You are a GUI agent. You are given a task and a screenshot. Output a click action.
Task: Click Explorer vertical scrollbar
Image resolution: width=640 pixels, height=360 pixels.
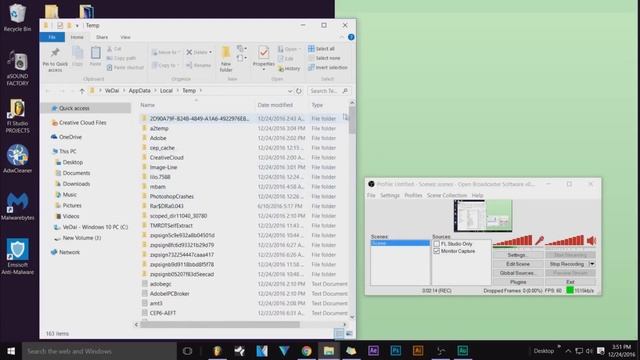click(352, 121)
